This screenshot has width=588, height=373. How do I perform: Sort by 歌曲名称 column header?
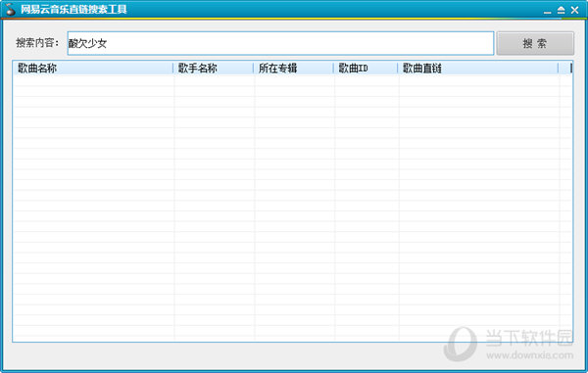tap(93, 69)
